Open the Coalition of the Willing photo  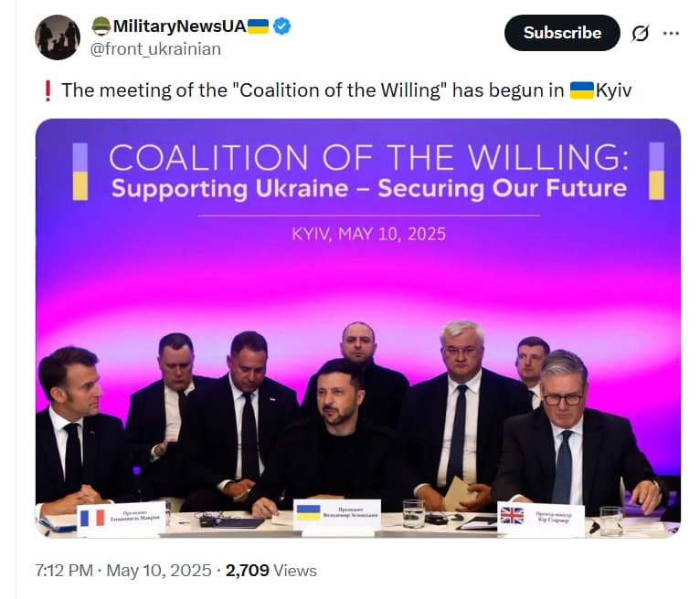click(x=358, y=328)
